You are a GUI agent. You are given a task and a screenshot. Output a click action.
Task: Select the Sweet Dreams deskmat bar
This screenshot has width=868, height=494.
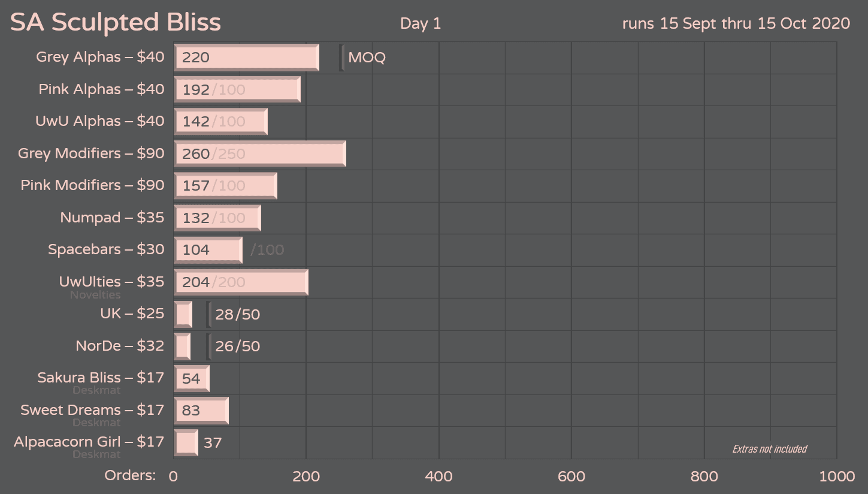[x=201, y=411]
